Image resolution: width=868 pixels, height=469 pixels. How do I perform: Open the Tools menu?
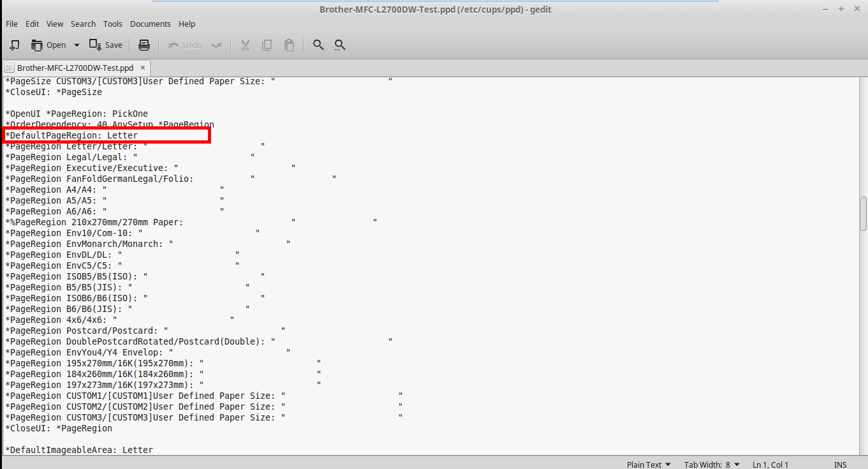click(x=113, y=24)
